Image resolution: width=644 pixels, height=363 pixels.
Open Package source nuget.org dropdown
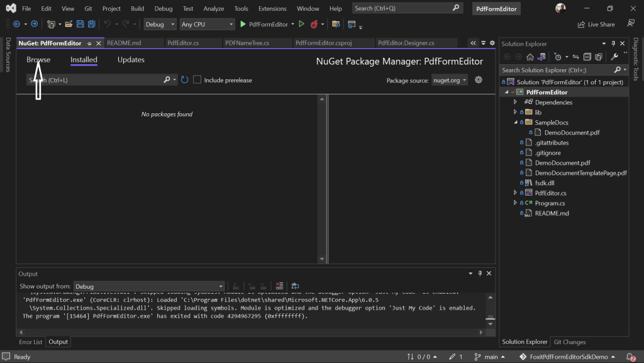point(450,80)
